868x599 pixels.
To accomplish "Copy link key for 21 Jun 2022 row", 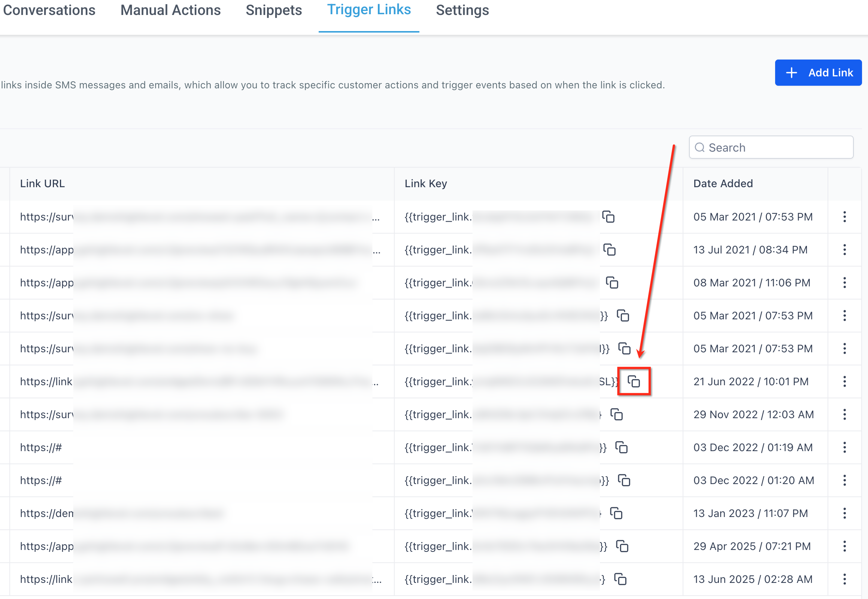I will [x=634, y=381].
